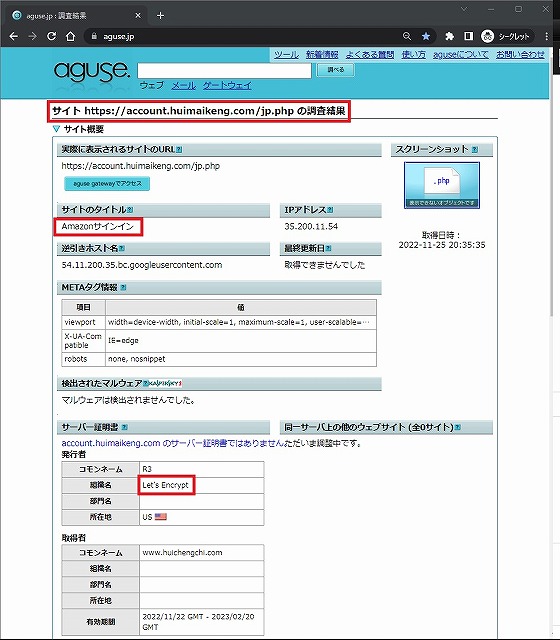Click the 調べる button
Image resolution: width=560 pixels, height=640 pixels.
(x=336, y=70)
